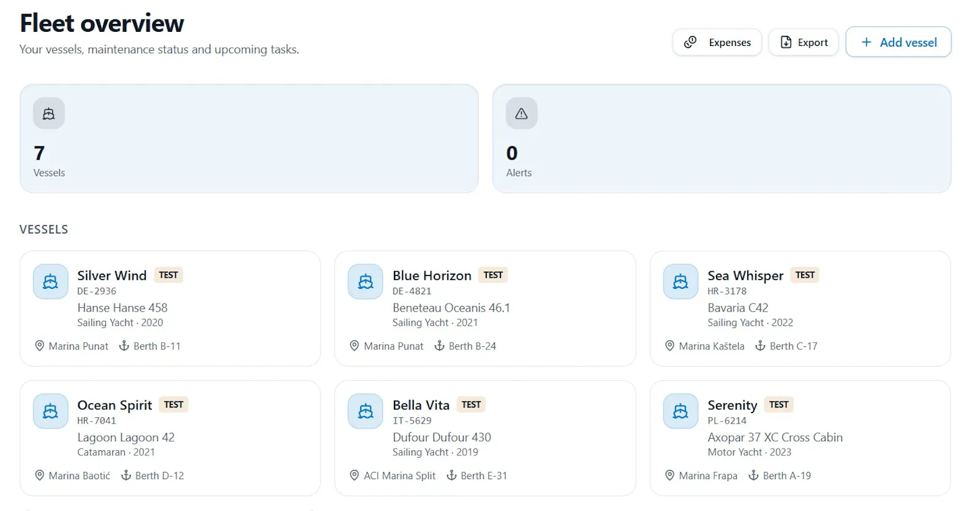
Task: Click registration HR-7041
Action: point(97,421)
